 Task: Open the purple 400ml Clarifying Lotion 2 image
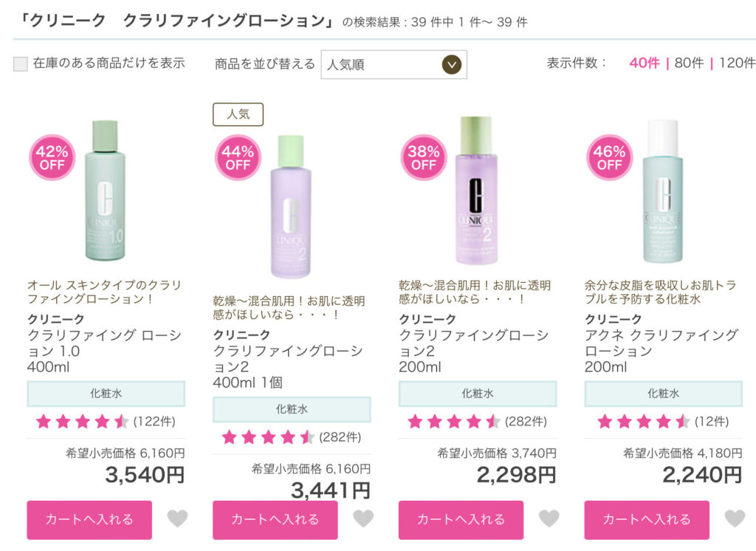(291, 207)
